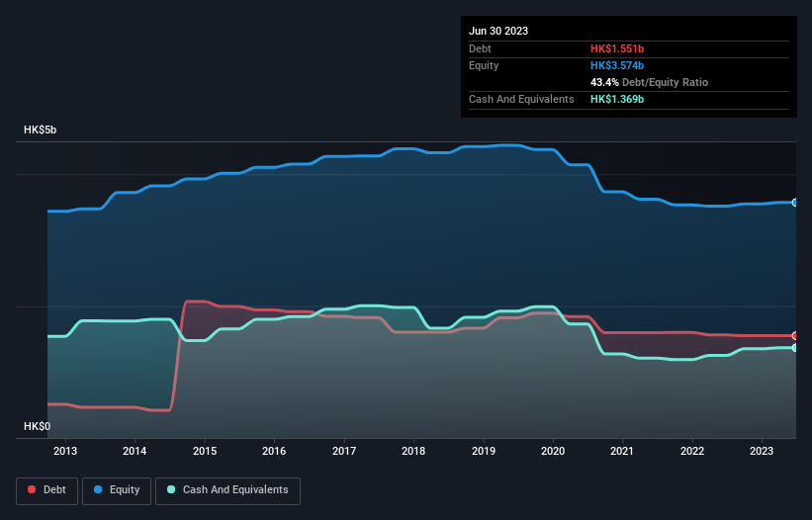812x520 pixels.
Task: Click the Equity label in tooltip
Action: point(484,65)
